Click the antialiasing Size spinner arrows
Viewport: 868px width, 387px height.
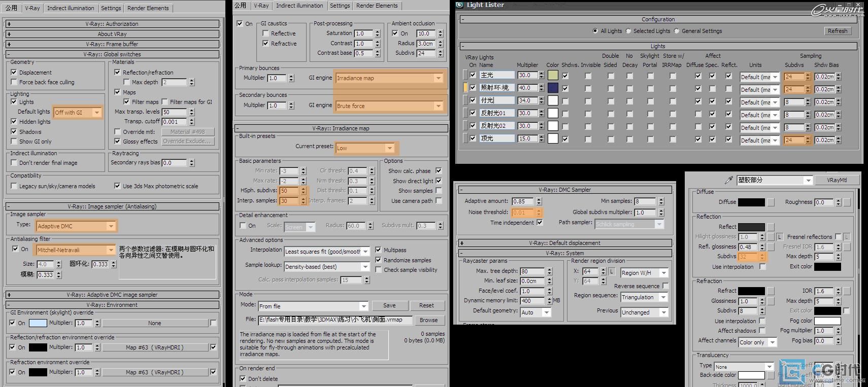59,264
